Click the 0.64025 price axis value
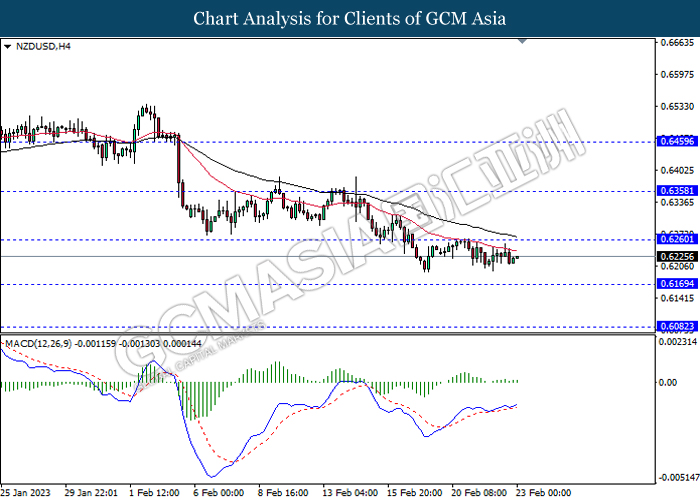Image resolution: width=700 pixels, height=500 pixels. pos(677,171)
